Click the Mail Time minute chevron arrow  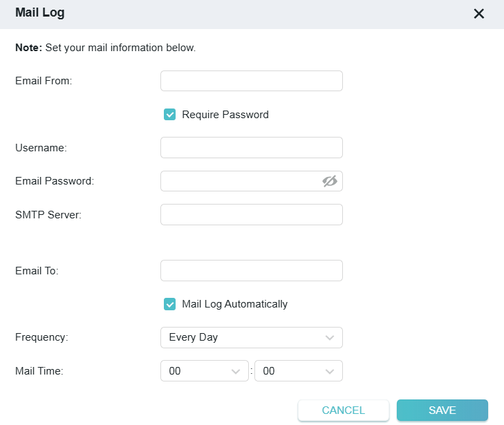pos(329,371)
